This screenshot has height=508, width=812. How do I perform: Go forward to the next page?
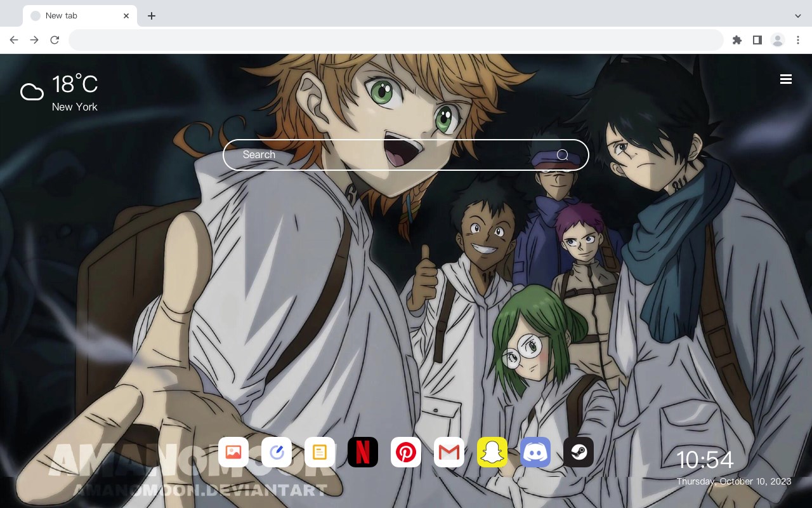(x=34, y=40)
